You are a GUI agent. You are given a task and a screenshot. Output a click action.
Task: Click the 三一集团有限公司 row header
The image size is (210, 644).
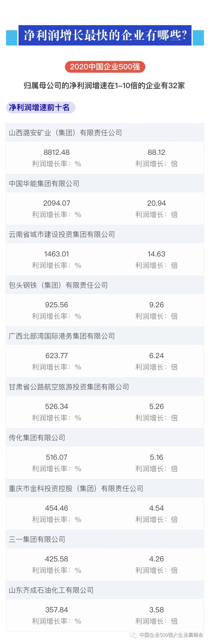[x=37, y=539]
